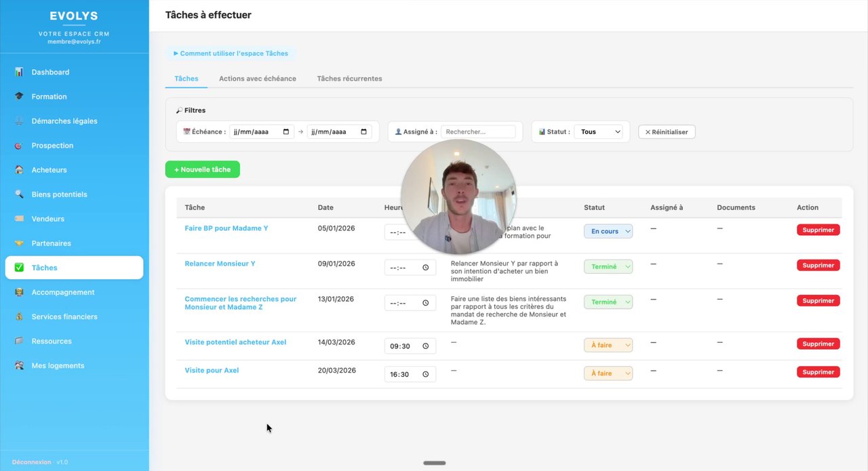Click the Échéance start date field
Image resolution: width=868 pixels, height=471 pixels.
(x=262, y=131)
